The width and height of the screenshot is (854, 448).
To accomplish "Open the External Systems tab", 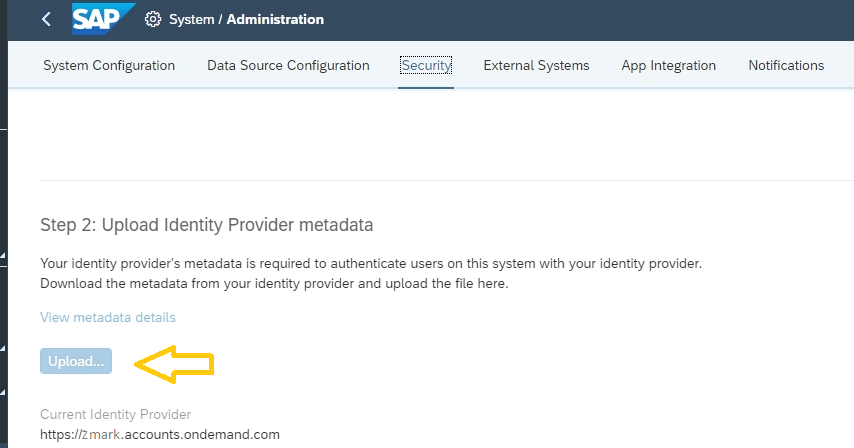I will [536, 65].
